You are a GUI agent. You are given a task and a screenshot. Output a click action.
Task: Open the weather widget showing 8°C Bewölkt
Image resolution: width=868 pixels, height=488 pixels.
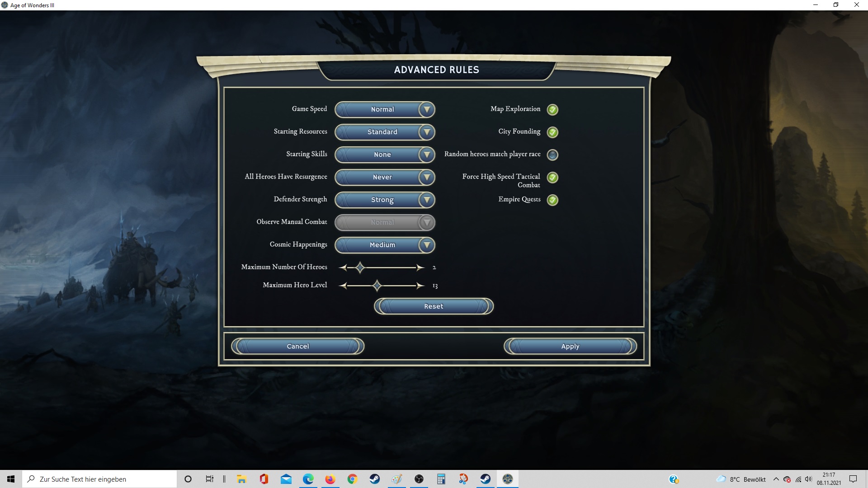(x=741, y=479)
